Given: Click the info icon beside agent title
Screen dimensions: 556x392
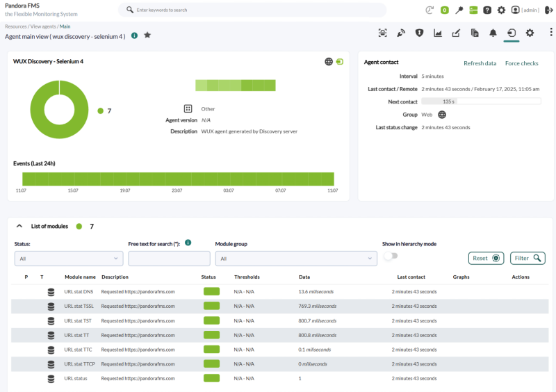Looking at the screenshot, I should coord(134,35).
